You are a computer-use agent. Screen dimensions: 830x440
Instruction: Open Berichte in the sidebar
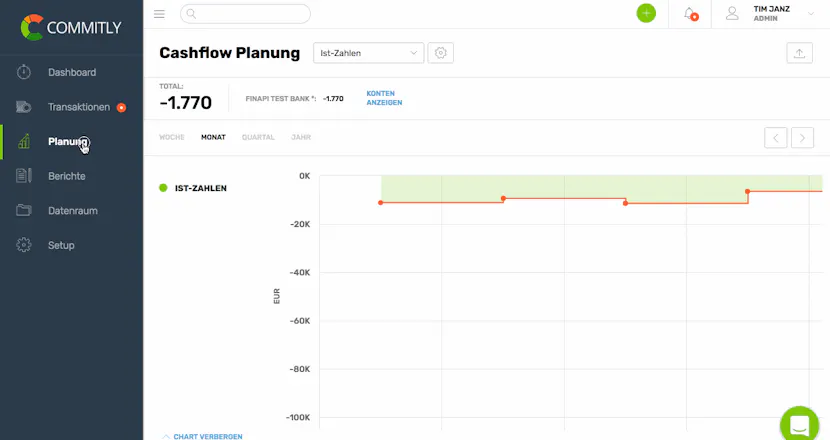click(67, 176)
